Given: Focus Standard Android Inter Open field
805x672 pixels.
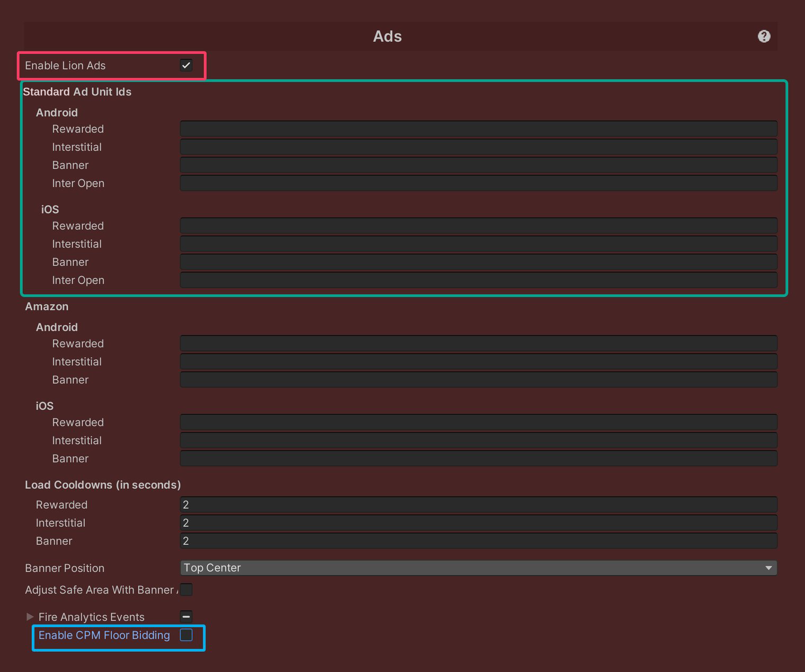Looking at the screenshot, I should pos(478,183).
